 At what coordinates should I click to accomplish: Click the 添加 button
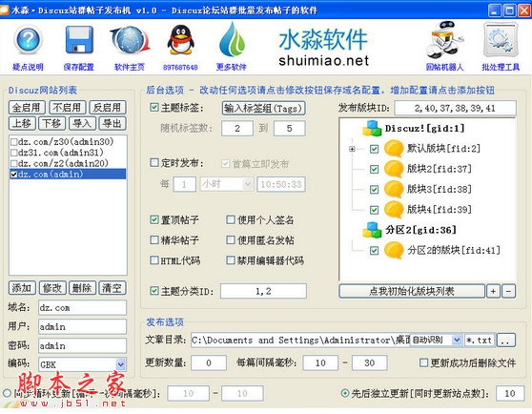(22, 288)
